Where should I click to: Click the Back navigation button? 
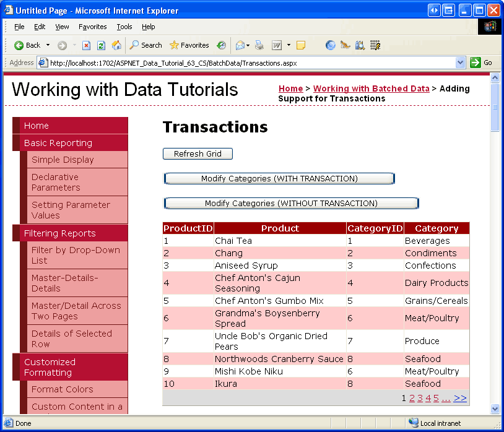27,45
